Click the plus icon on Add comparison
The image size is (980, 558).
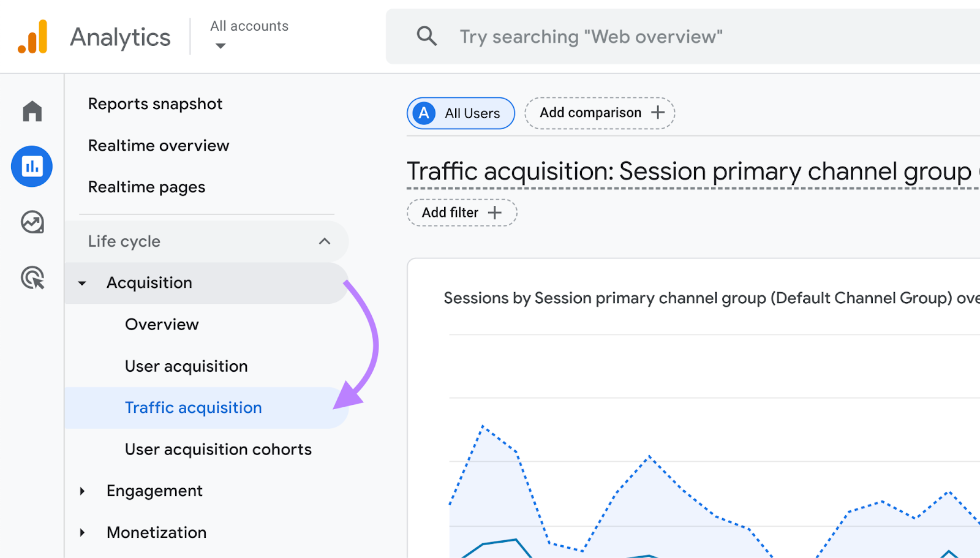[658, 112]
